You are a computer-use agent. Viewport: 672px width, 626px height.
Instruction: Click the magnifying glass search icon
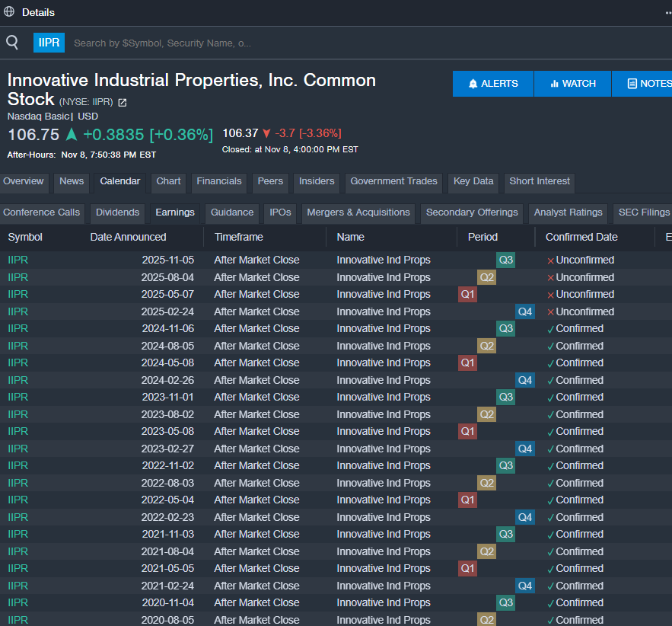click(x=12, y=43)
